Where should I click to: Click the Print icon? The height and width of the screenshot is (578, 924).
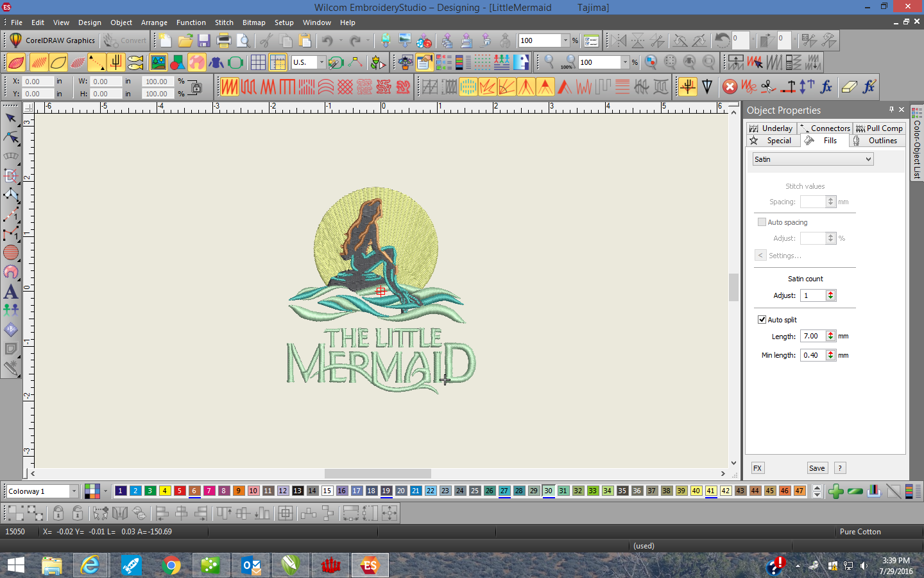tap(223, 40)
